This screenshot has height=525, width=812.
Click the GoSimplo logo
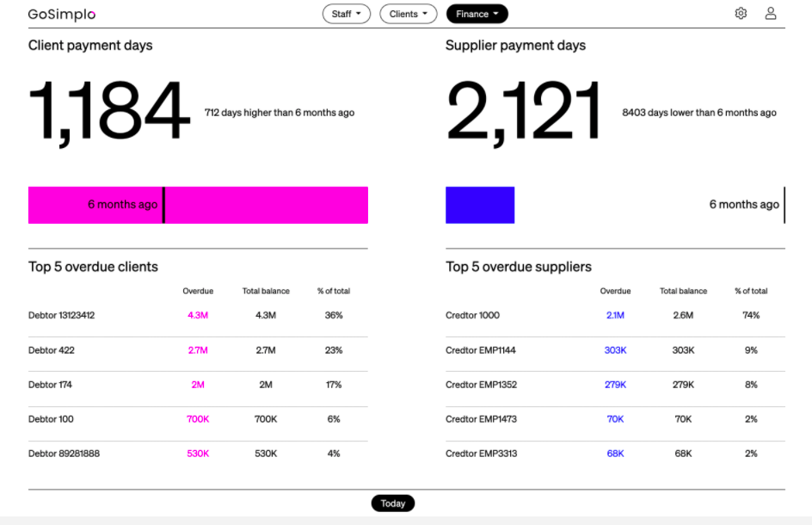pos(62,15)
